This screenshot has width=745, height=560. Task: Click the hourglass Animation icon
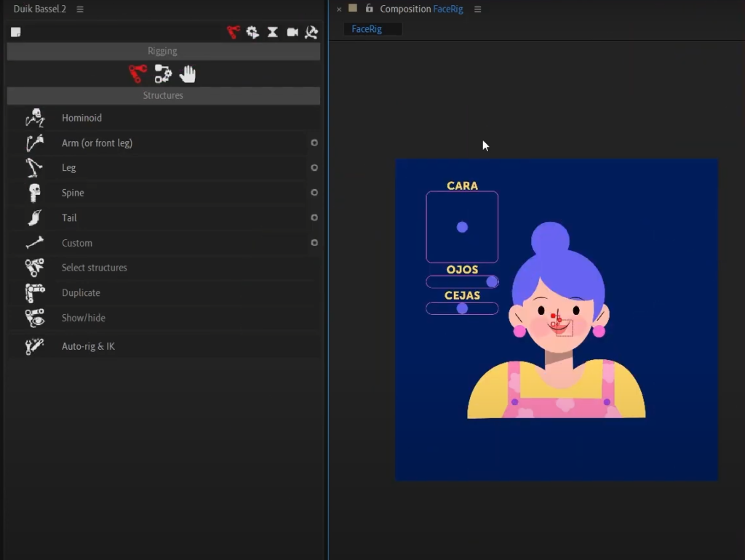click(x=273, y=32)
